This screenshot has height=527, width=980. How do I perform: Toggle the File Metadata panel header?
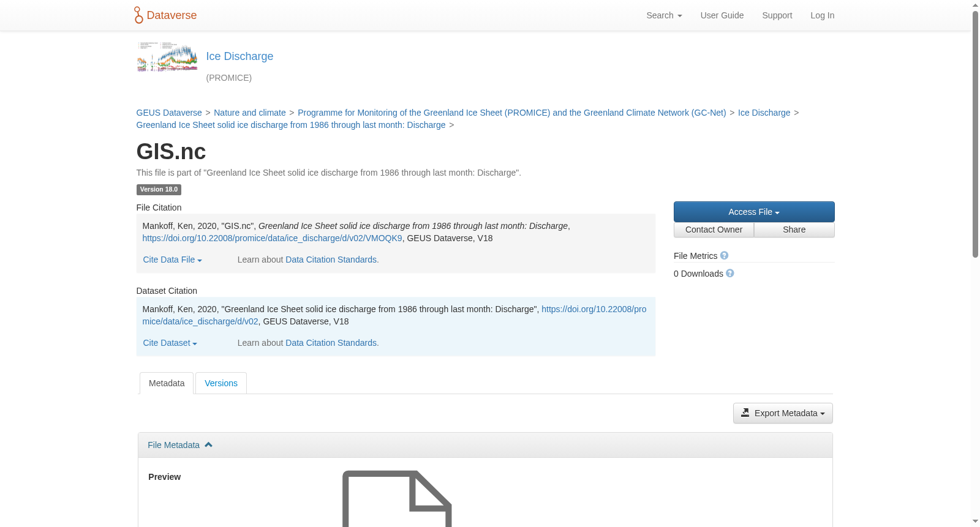click(x=485, y=445)
